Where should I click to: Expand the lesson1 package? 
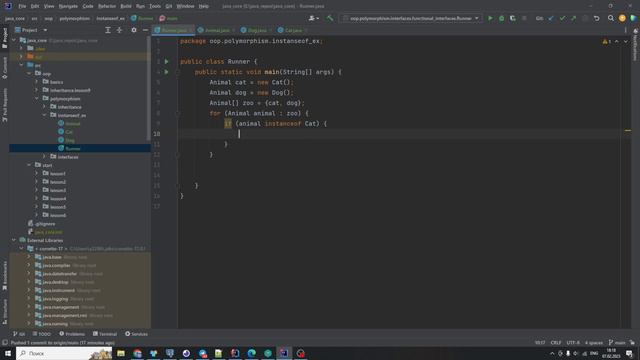37,173
